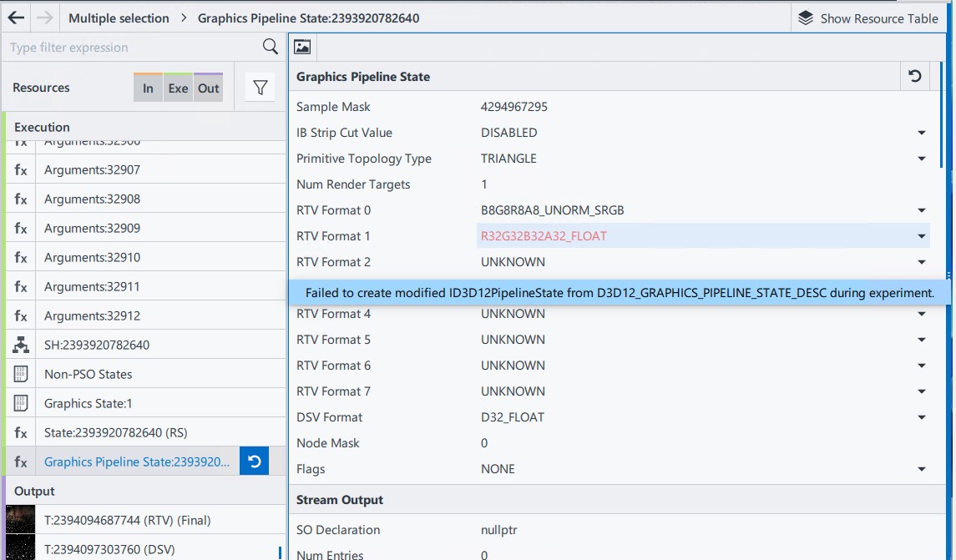Open the DSV Format dropdown
The image size is (956, 560).
coord(922,417)
